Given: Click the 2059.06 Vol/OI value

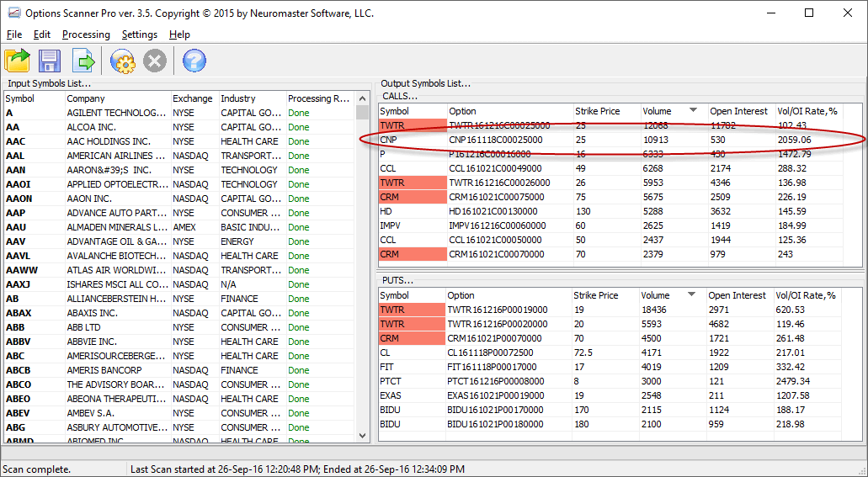Looking at the screenshot, I should point(795,140).
